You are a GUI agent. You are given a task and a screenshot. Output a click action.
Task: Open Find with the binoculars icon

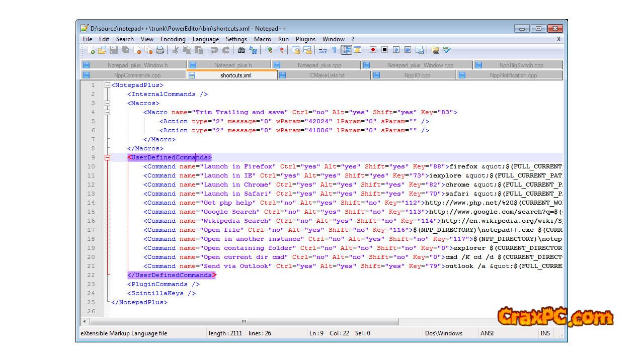coord(242,50)
